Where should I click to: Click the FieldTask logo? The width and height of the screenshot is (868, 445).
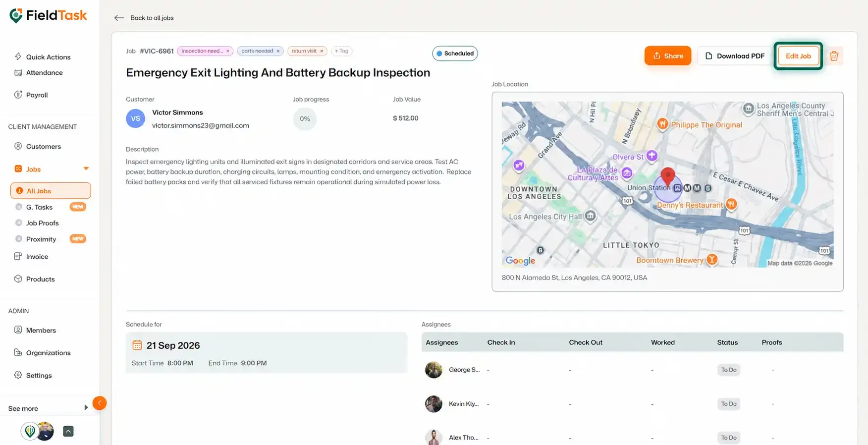point(48,15)
